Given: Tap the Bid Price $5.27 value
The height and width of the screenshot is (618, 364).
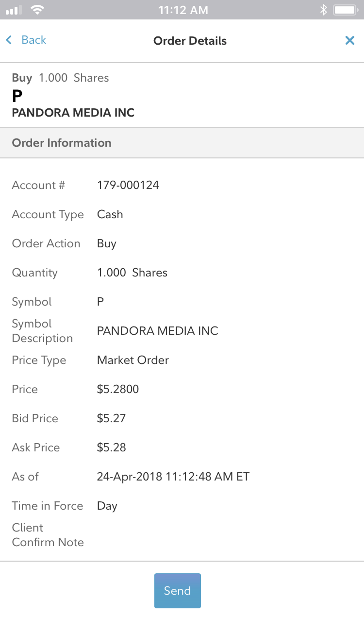Looking at the screenshot, I should pos(111,418).
